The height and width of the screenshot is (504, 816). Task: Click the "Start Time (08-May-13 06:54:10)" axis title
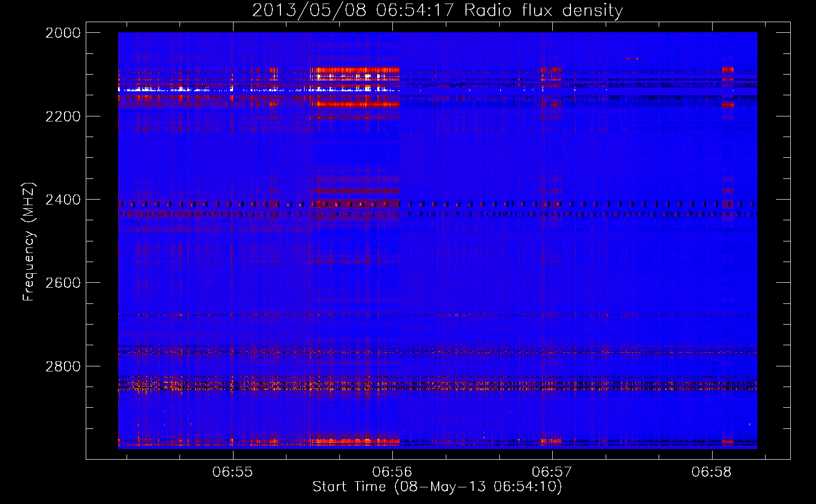[437, 487]
